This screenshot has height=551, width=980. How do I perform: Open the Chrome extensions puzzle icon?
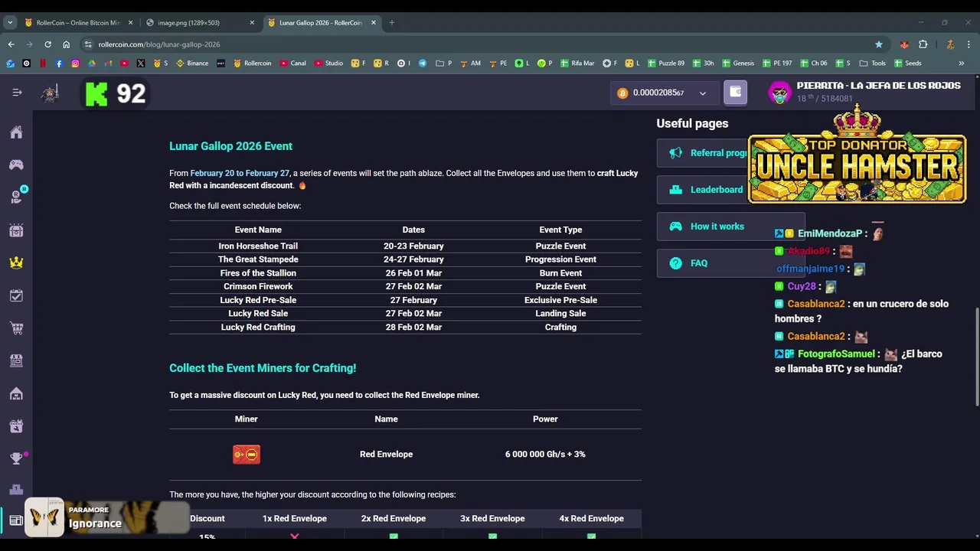923,44
